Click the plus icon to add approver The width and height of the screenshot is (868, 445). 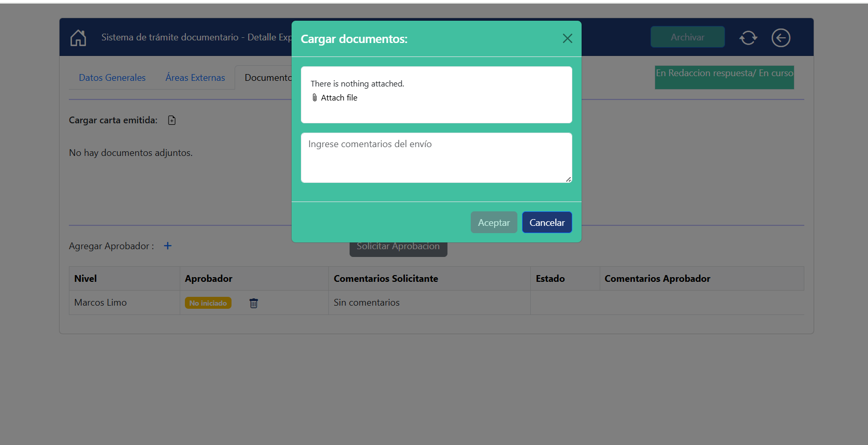pos(168,246)
